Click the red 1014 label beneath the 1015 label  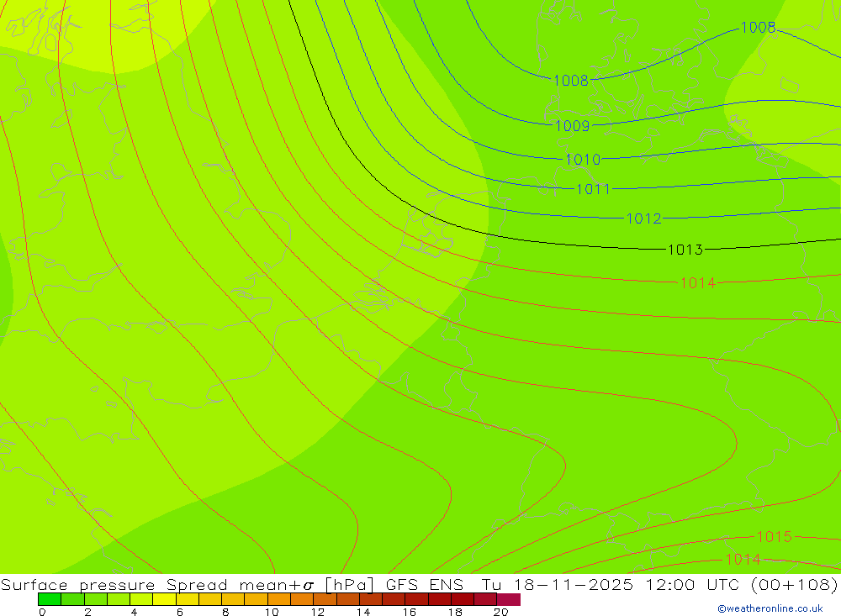(x=743, y=560)
